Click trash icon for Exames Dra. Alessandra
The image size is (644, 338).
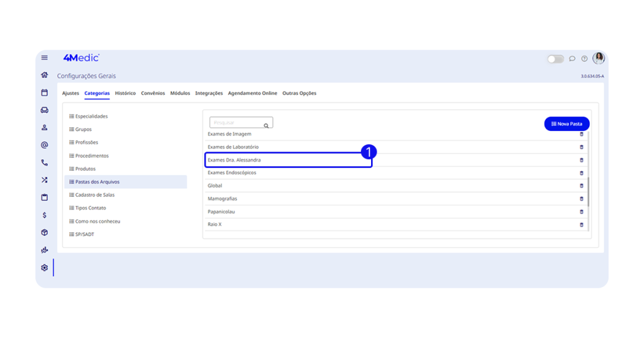click(581, 160)
